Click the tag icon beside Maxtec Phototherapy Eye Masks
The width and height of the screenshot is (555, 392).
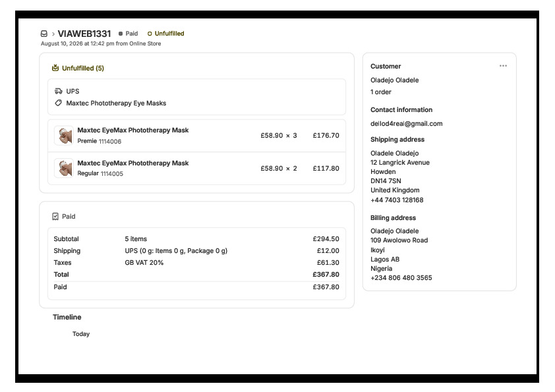pos(59,103)
